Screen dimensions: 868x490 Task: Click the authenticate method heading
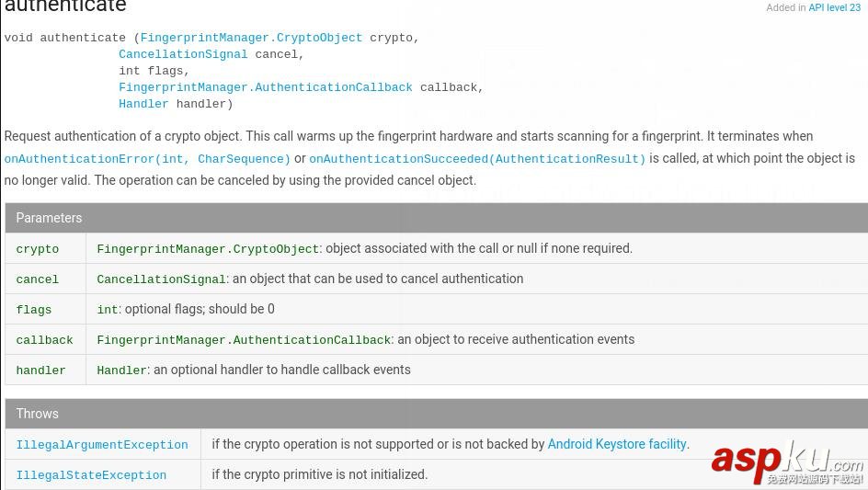point(65,7)
